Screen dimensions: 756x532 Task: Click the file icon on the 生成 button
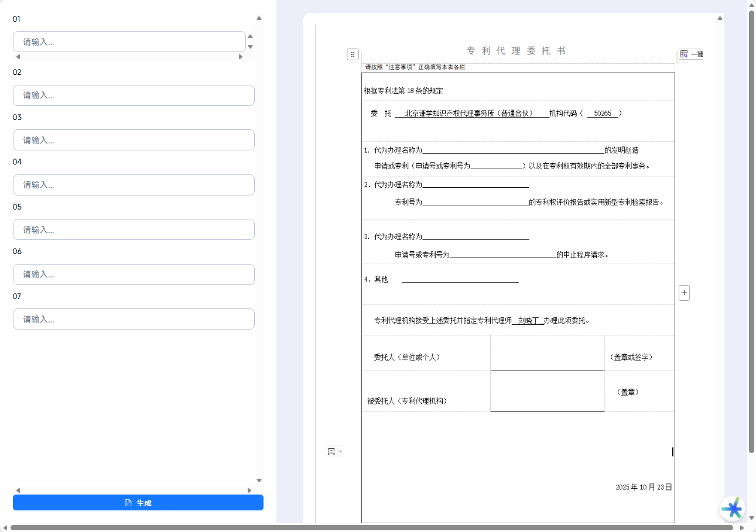coord(128,503)
